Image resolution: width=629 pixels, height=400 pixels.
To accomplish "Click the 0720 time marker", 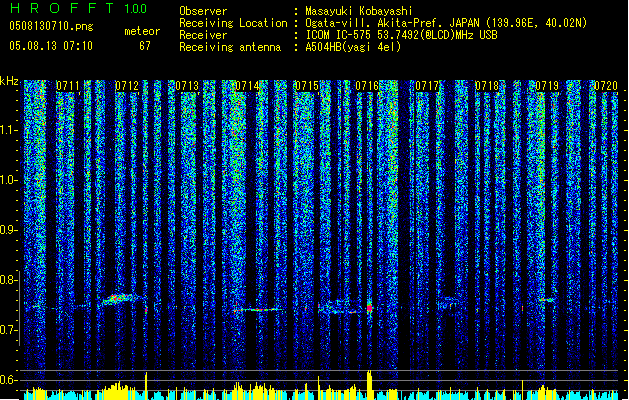I will click(x=606, y=86).
